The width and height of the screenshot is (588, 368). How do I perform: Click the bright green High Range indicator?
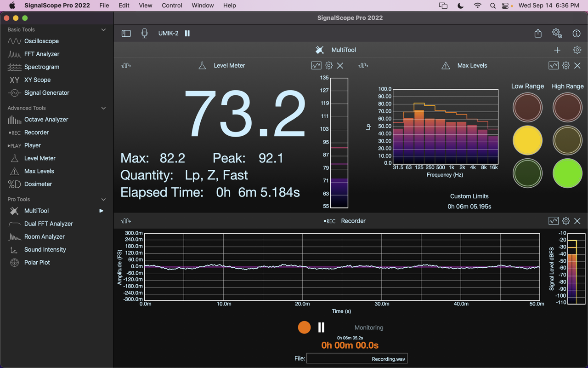(x=567, y=173)
